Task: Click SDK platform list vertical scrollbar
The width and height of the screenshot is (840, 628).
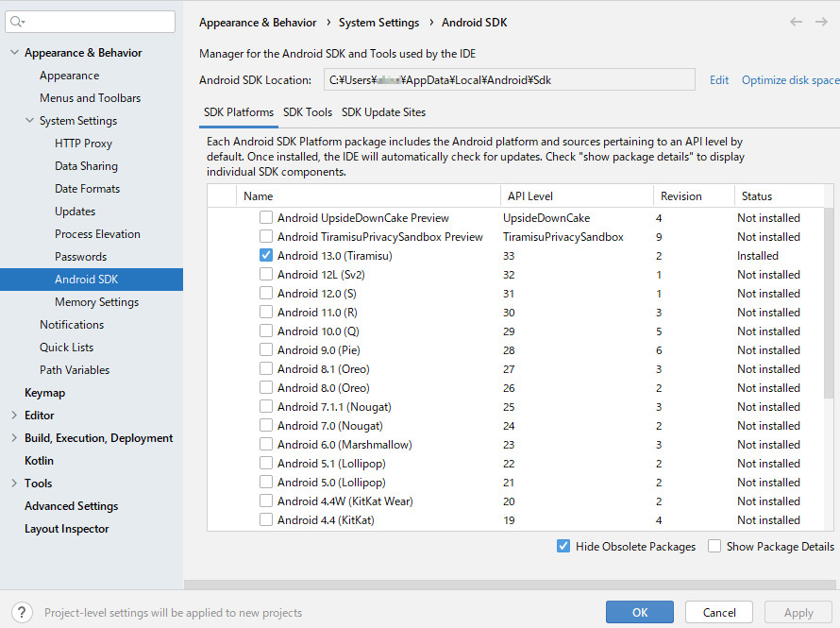Action: tap(829, 303)
